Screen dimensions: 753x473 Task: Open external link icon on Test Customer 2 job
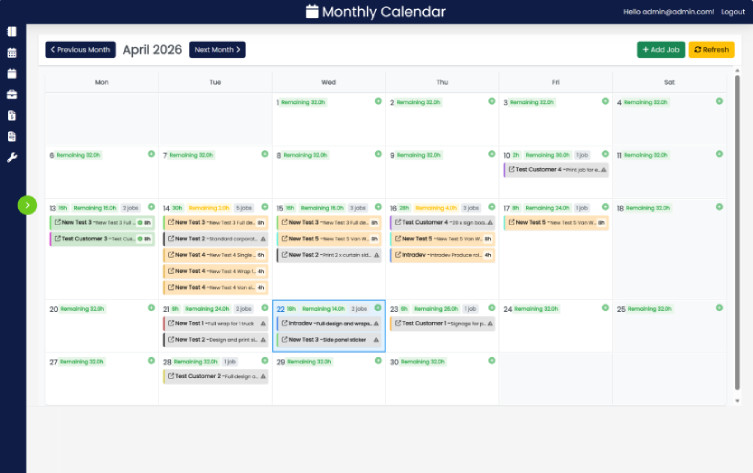click(x=170, y=376)
